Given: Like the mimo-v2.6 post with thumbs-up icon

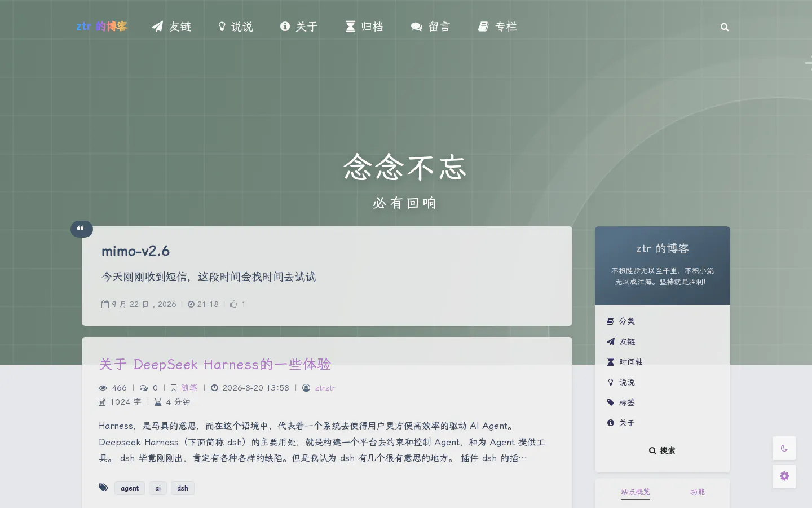Looking at the screenshot, I should point(233,304).
